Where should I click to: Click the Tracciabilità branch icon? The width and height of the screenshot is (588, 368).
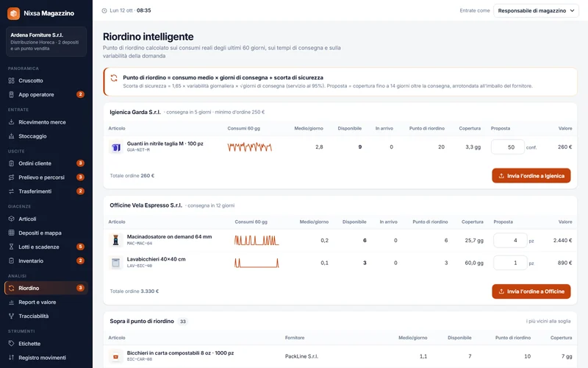[11, 316]
